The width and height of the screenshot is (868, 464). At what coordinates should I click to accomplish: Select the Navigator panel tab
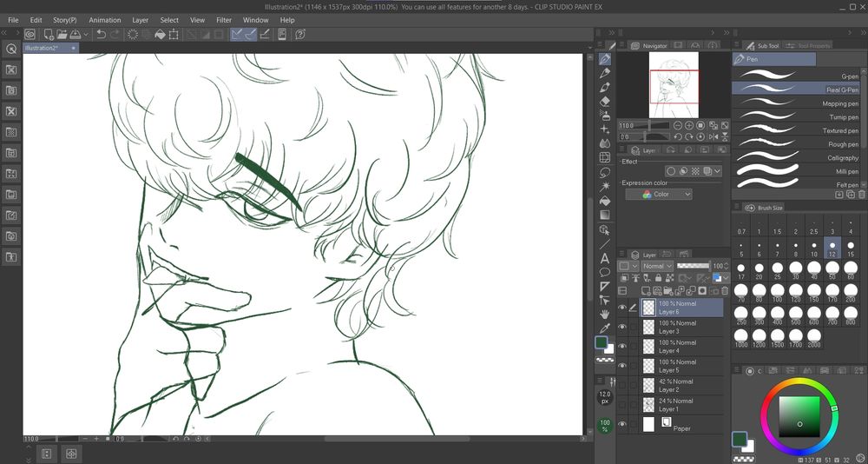click(649, 46)
